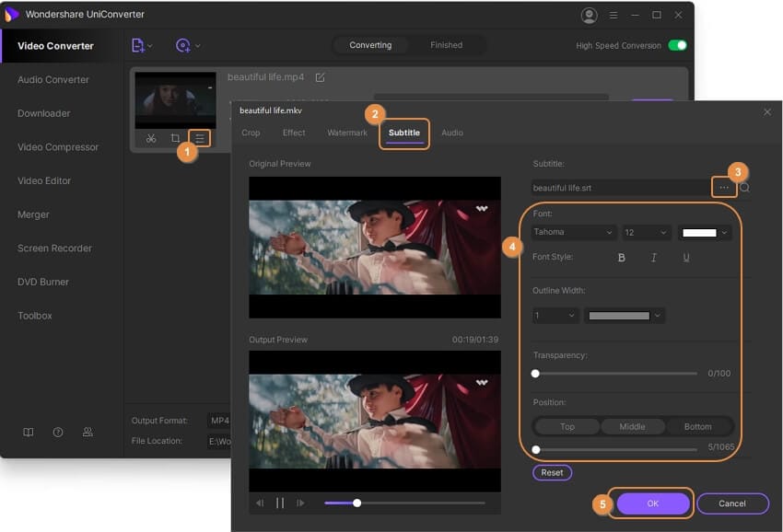Expand the Load DVD dropdown arrow
Screen dimensions: 783x532
(198, 46)
